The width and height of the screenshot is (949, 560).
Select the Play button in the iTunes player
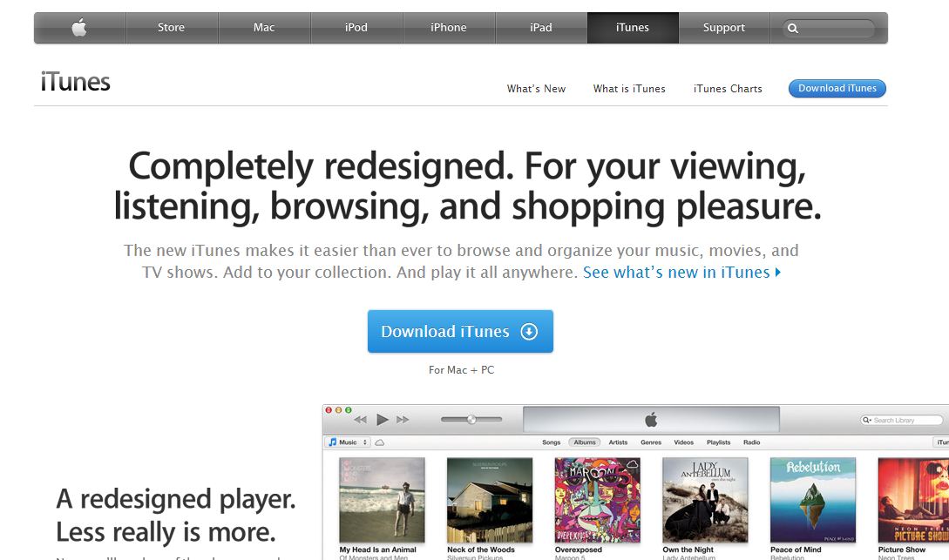(x=382, y=420)
